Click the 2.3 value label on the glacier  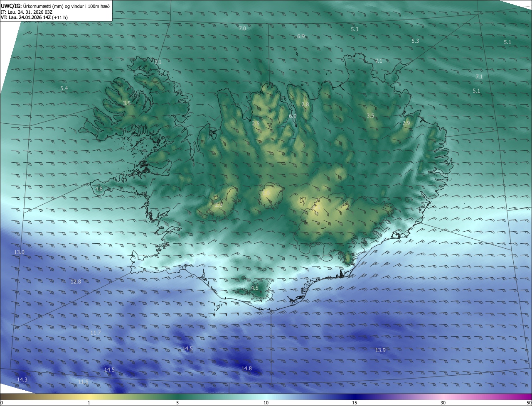[219, 204]
